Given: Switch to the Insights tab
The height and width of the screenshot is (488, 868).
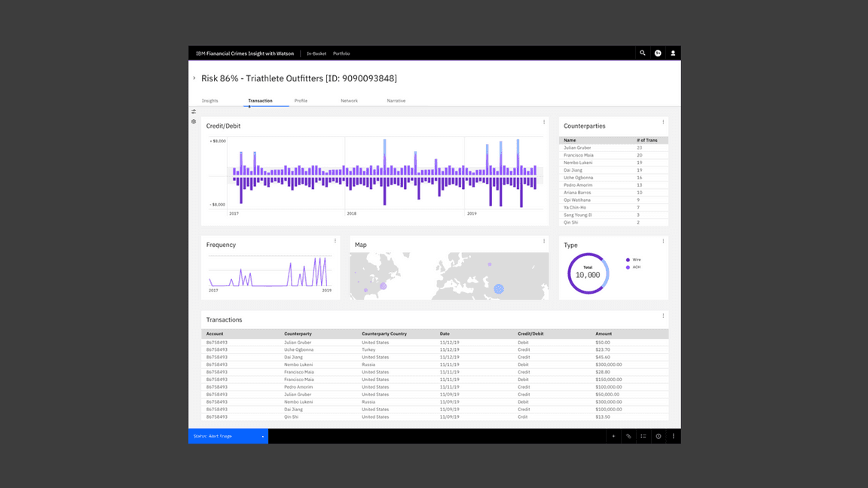Looking at the screenshot, I should coord(210,101).
